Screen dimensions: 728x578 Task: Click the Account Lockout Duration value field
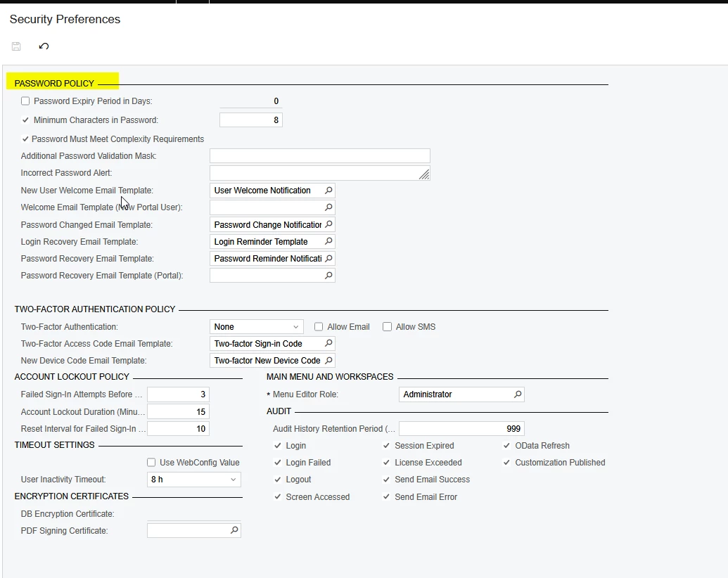click(x=178, y=412)
